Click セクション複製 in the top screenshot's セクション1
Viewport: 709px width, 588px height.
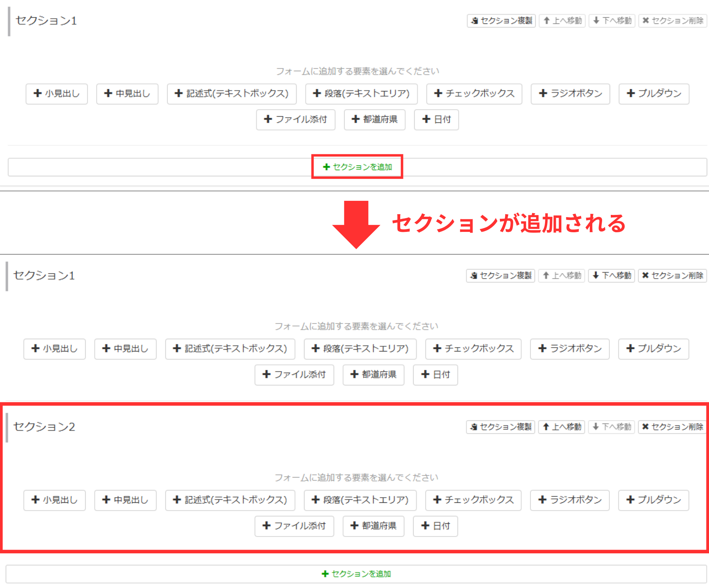(x=501, y=21)
